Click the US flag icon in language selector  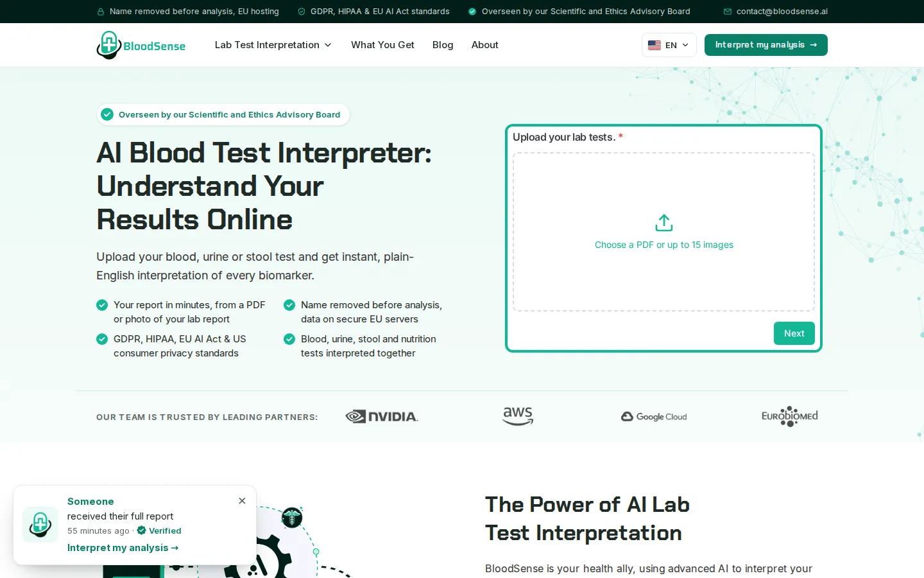654,45
